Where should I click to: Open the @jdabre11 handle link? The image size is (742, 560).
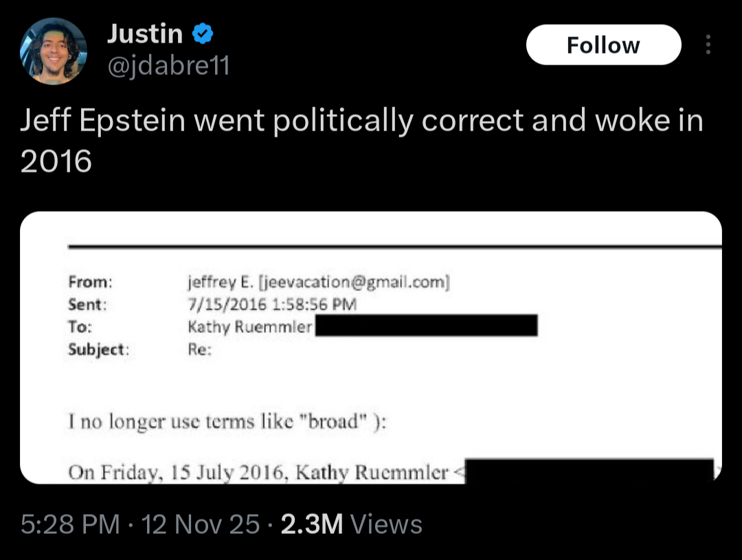[168, 66]
